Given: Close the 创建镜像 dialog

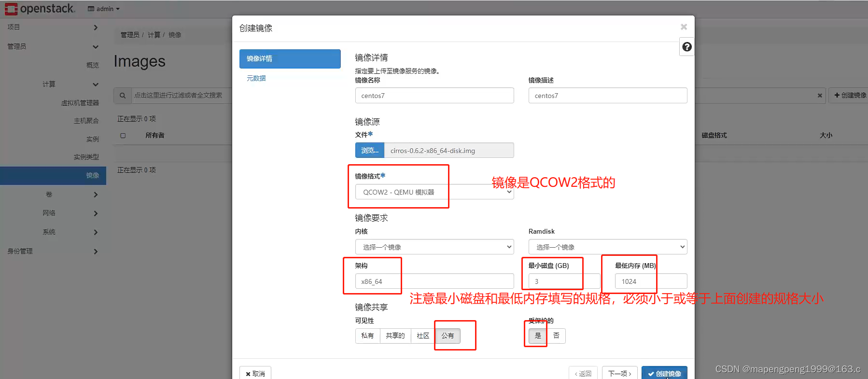Looking at the screenshot, I should (684, 27).
